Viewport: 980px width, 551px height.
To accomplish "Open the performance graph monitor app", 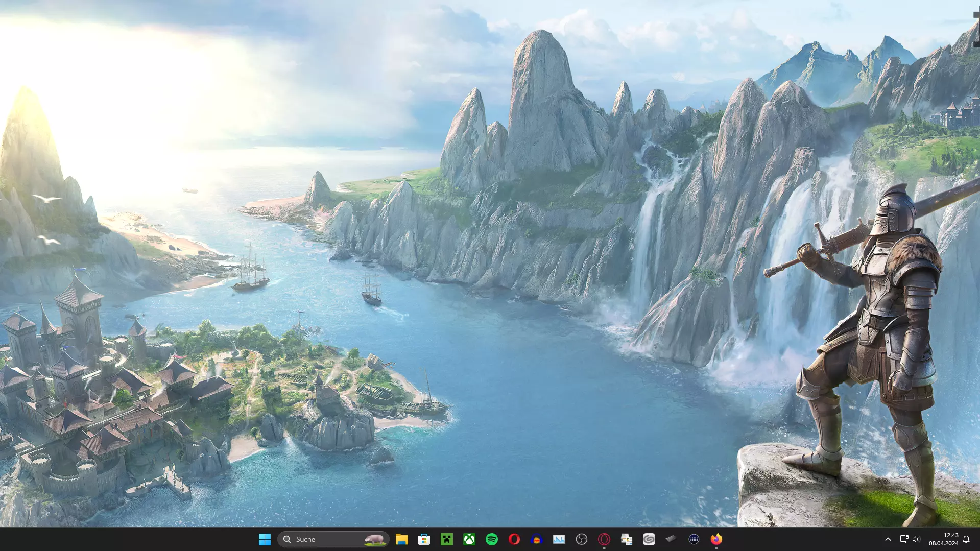I will (559, 539).
